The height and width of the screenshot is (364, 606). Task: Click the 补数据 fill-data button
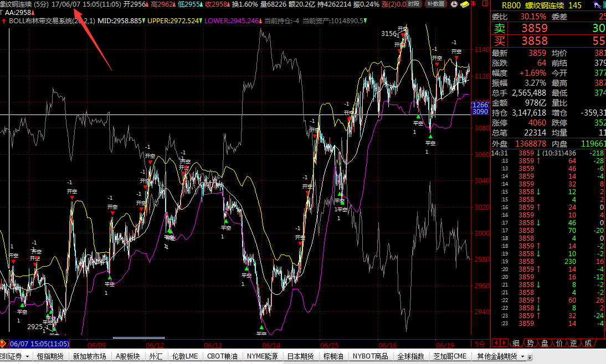click(x=435, y=4)
